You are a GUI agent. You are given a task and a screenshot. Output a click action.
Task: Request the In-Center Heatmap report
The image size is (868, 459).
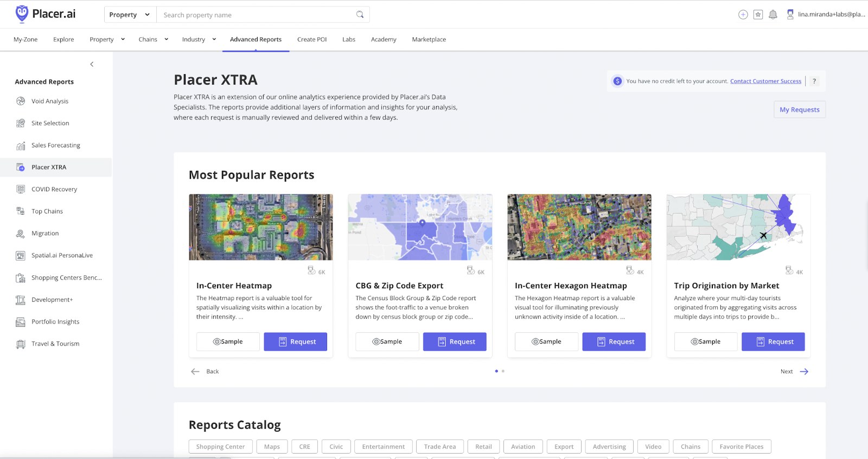pyautogui.click(x=296, y=342)
